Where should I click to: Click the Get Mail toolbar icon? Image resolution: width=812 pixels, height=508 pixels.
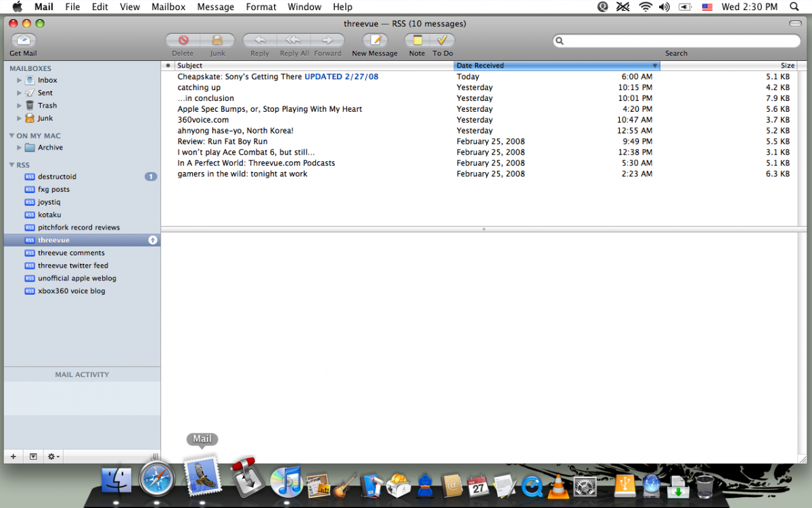pyautogui.click(x=24, y=41)
